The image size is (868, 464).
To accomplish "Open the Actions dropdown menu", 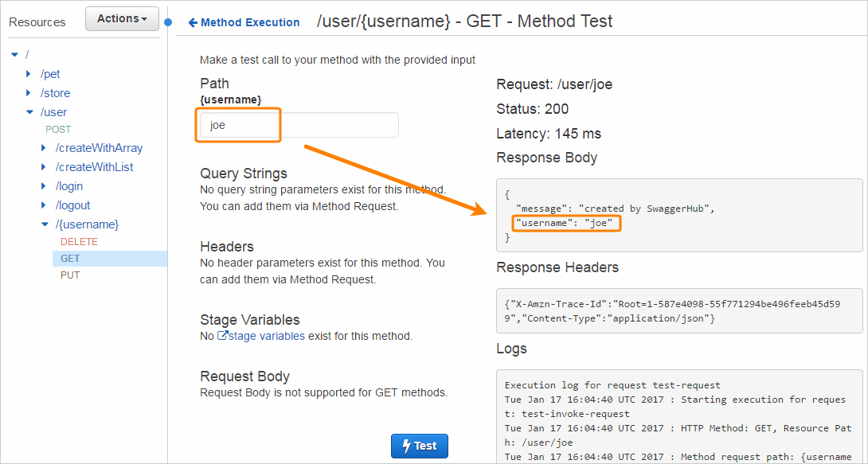I will click(x=122, y=18).
